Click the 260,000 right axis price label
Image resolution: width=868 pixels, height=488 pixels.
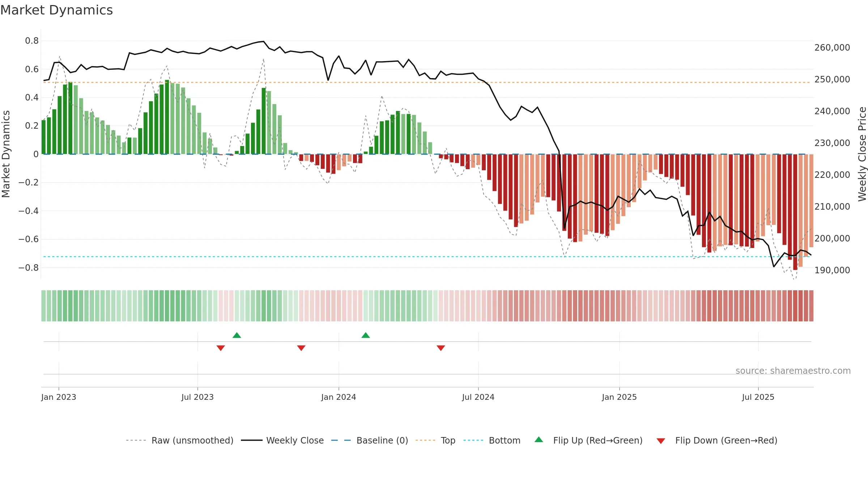pos(832,47)
